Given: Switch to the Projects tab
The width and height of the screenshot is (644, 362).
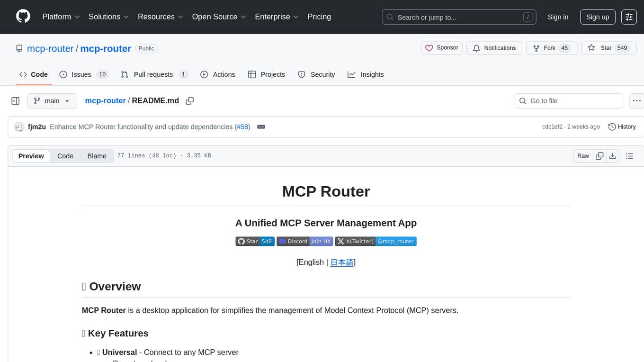Looking at the screenshot, I should [267, 74].
